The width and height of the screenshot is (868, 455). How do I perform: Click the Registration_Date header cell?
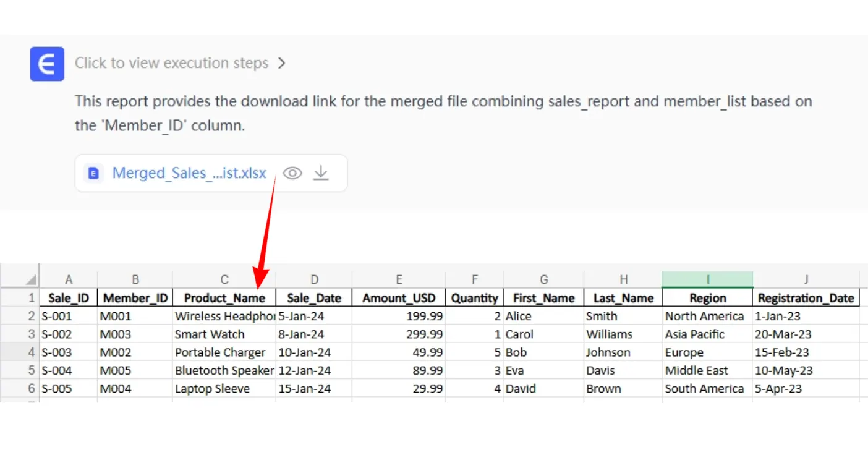point(806,298)
